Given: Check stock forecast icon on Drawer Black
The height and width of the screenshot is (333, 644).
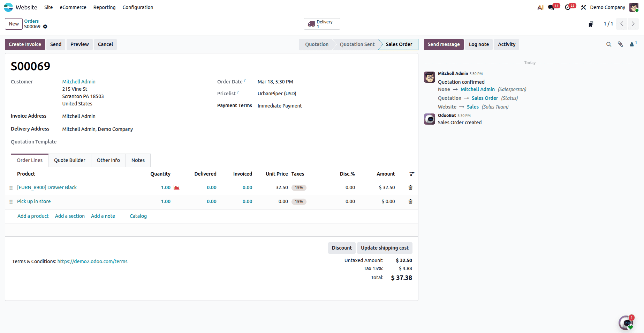Looking at the screenshot, I should pyautogui.click(x=176, y=187).
